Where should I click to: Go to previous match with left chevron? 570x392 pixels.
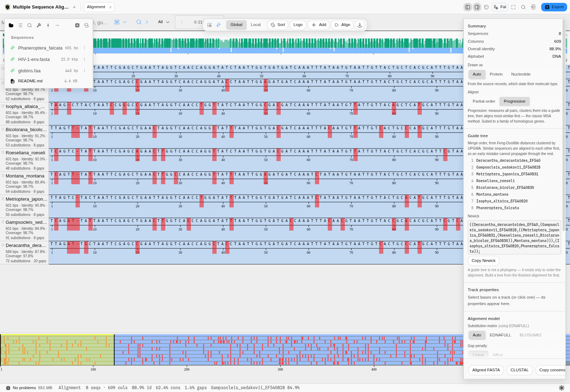pos(182,22)
